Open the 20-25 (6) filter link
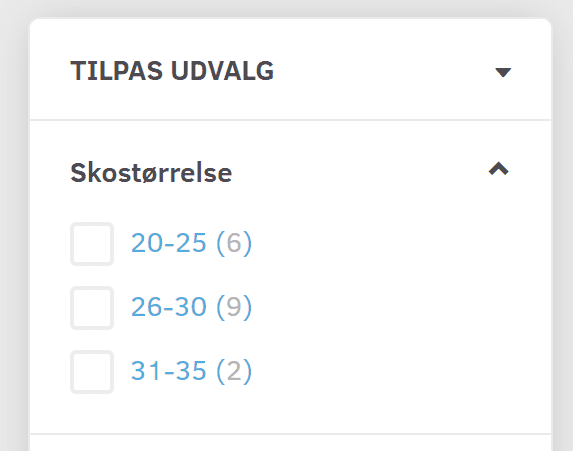Screen dimensions: 573x451 coord(191,243)
